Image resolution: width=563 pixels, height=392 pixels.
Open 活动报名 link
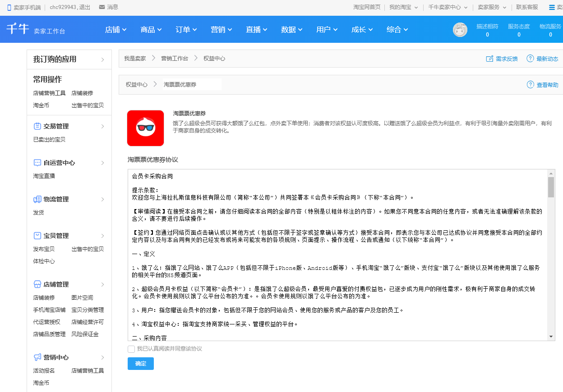[x=44, y=371]
